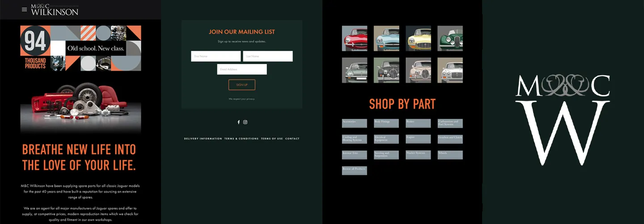Open the hamburger navigation menu
The image size is (644, 224).
coord(24,9)
